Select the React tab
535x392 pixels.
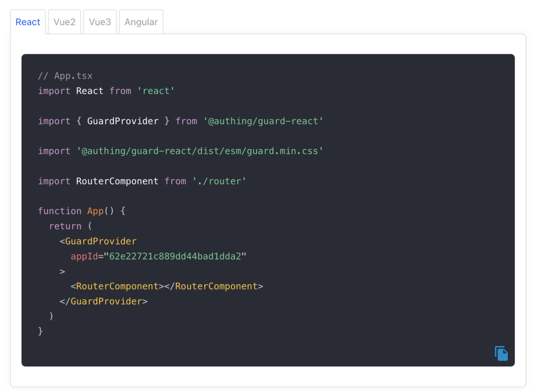28,22
